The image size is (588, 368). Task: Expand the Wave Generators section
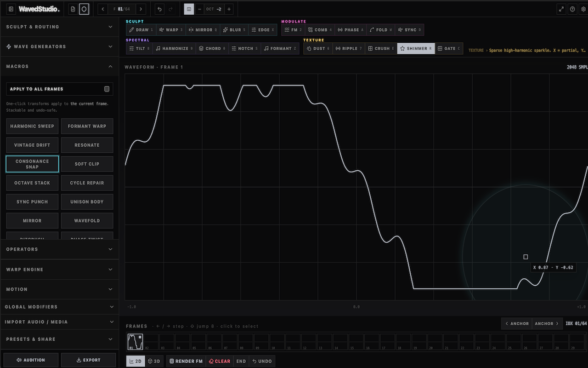tap(59, 46)
